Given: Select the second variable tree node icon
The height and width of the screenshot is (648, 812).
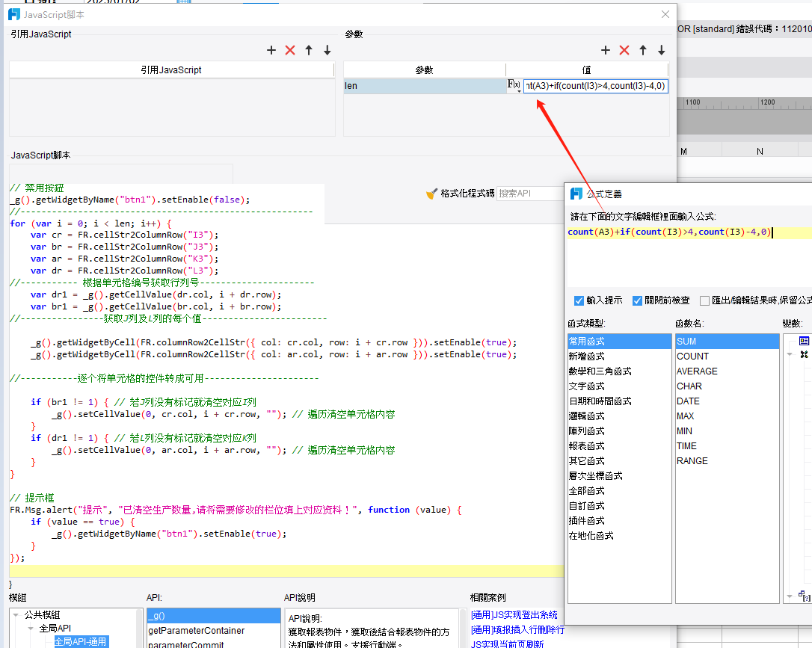Looking at the screenshot, I should pyautogui.click(x=805, y=354).
